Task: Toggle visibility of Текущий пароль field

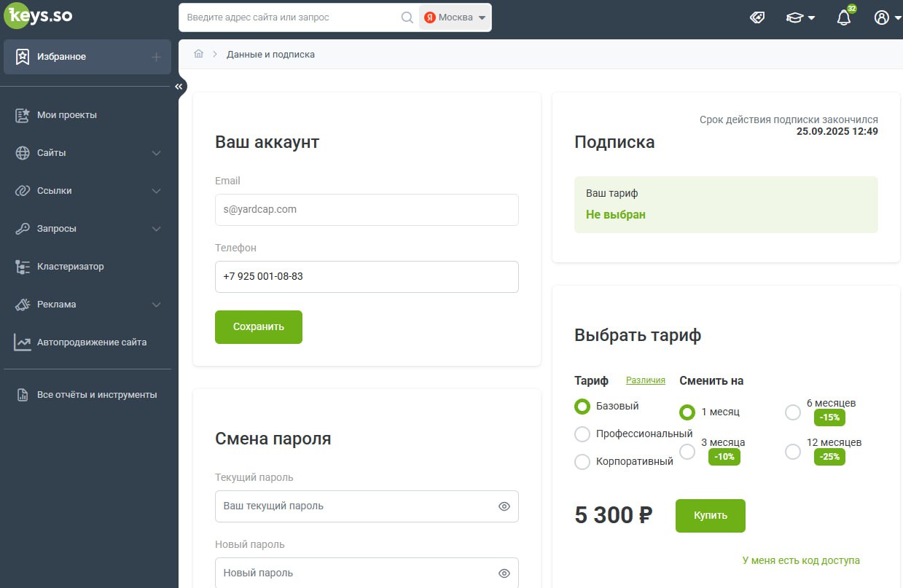Action: pyautogui.click(x=504, y=506)
